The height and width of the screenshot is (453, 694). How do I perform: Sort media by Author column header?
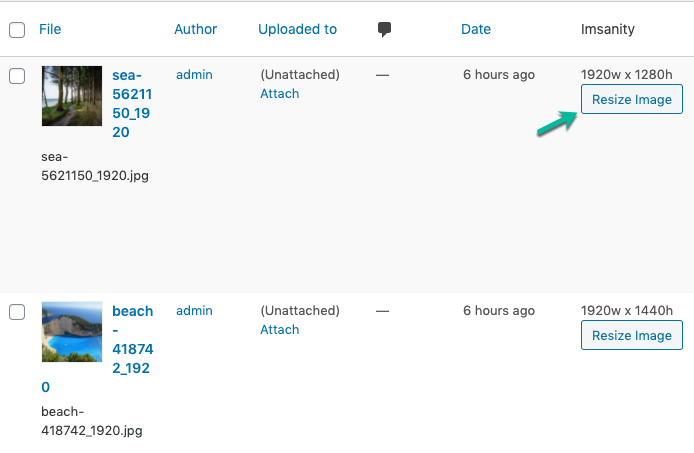point(195,29)
